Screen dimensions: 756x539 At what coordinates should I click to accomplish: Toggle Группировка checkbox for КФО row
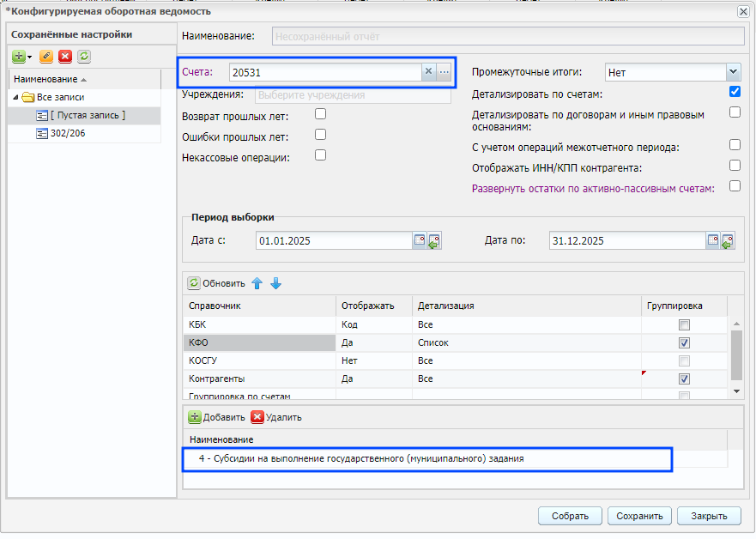684,342
